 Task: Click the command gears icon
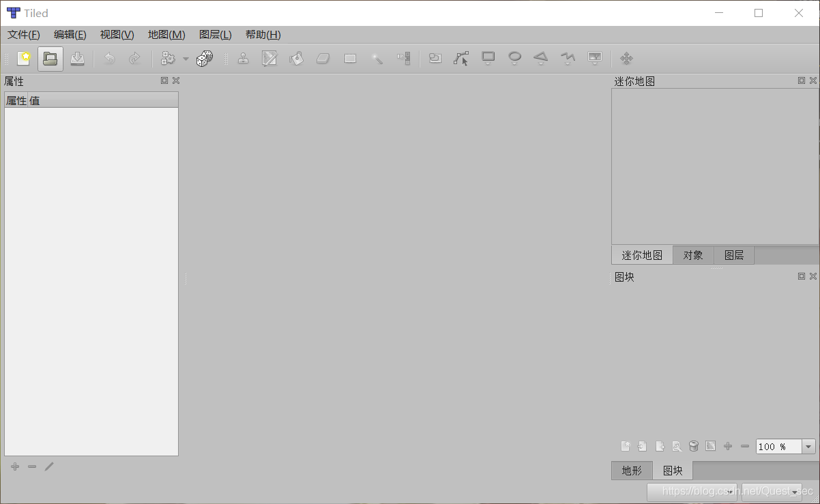pos(168,59)
